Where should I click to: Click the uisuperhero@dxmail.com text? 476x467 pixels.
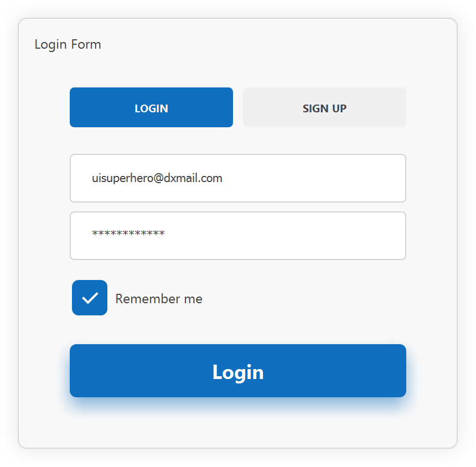(x=157, y=178)
